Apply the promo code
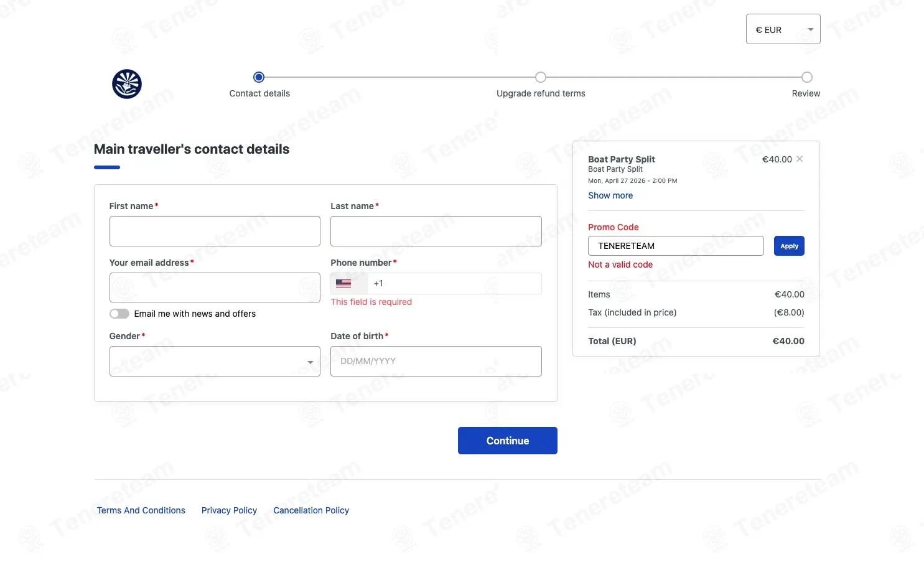The height and width of the screenshot is (580, 924). point(789,246)
